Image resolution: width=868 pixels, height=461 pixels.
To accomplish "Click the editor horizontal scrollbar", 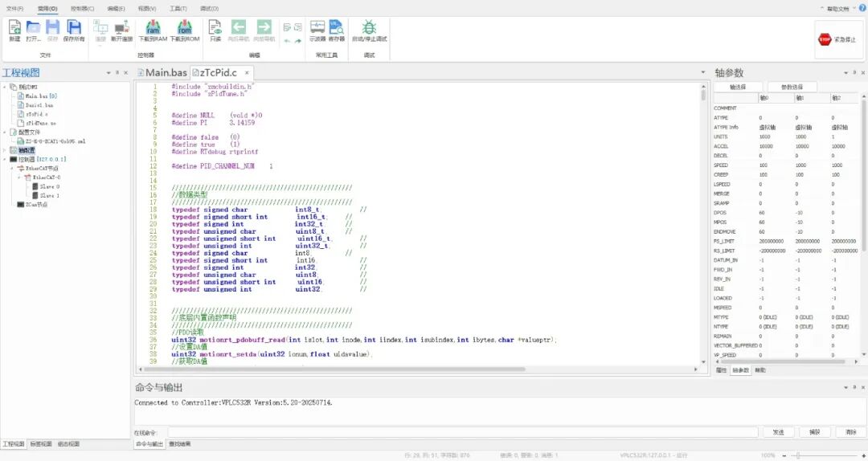I will (x=334, y=369).
